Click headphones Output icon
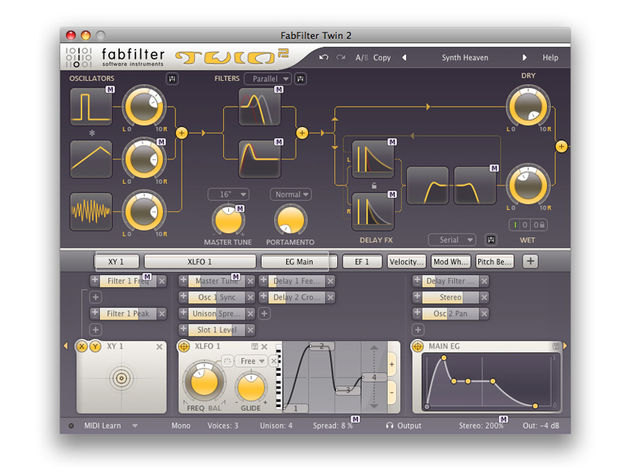The width and height of the screenshot is (630, 473). click(x=389, y=426)
